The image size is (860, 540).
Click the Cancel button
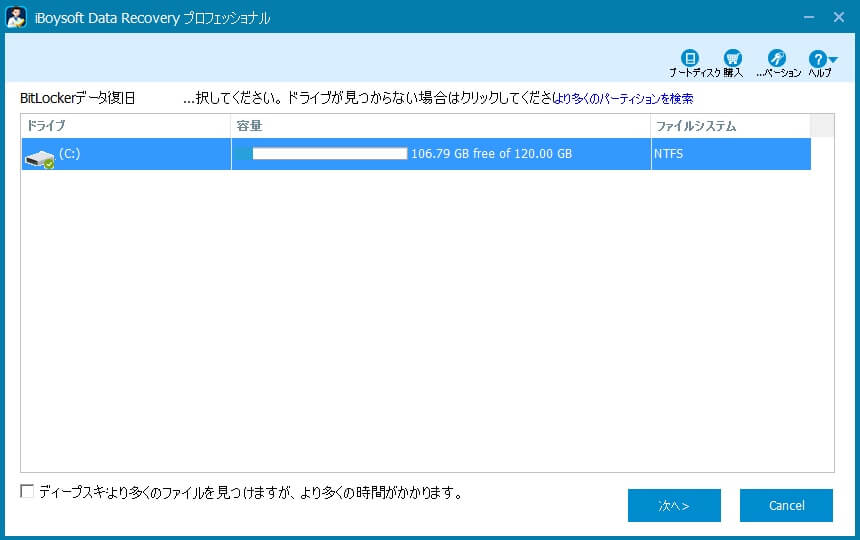pos(786,505)
